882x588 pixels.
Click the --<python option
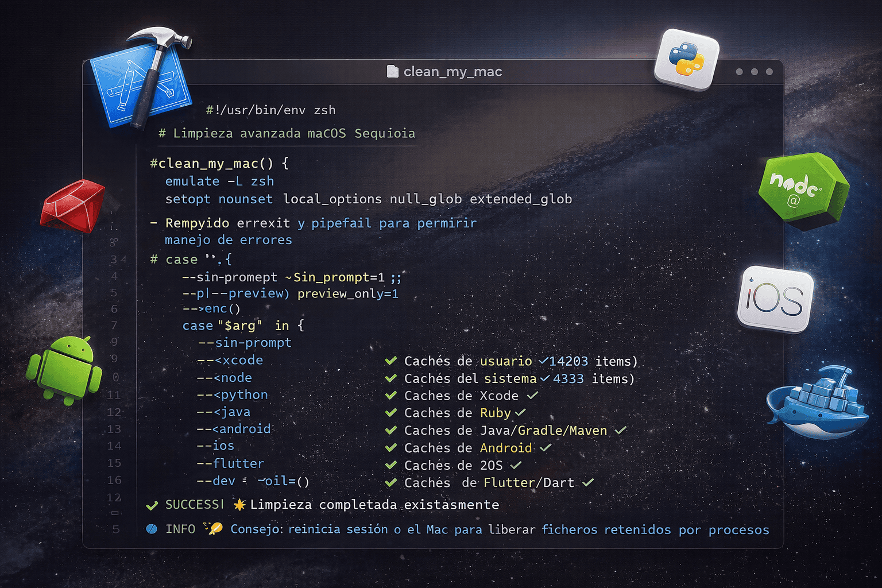click(x=233, y=395)
